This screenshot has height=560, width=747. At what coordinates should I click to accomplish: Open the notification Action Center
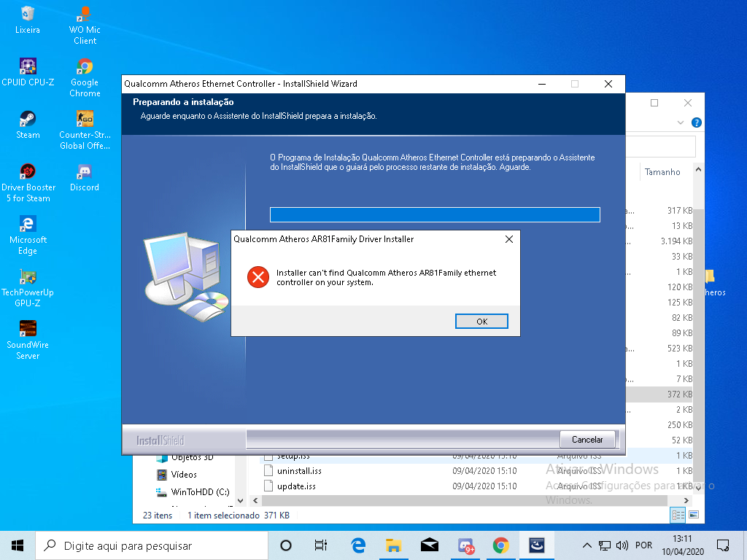click(x=723, y=545)
